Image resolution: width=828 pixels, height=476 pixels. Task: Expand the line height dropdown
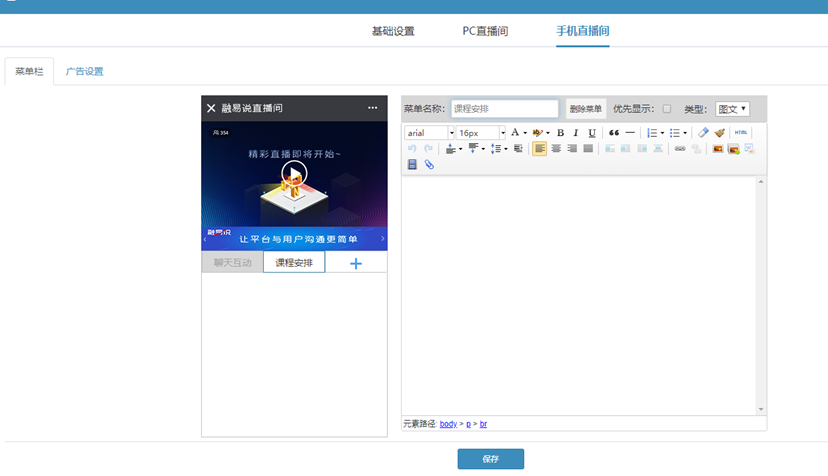coord(506,149)
